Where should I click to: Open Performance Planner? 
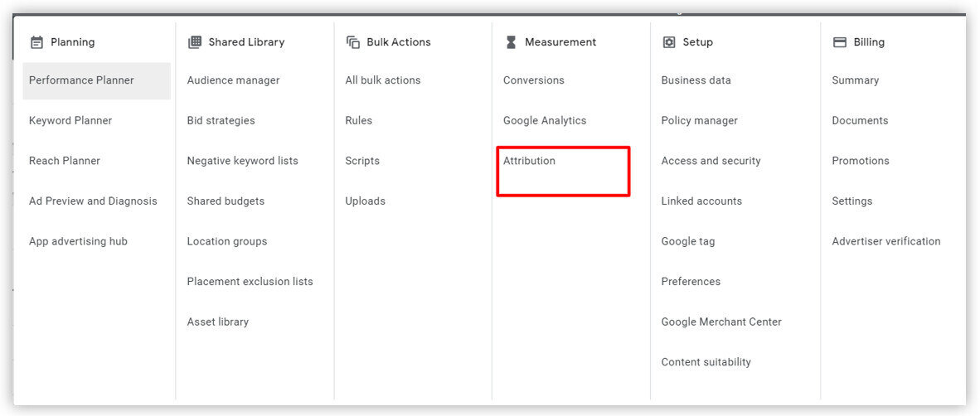[96, 80]
